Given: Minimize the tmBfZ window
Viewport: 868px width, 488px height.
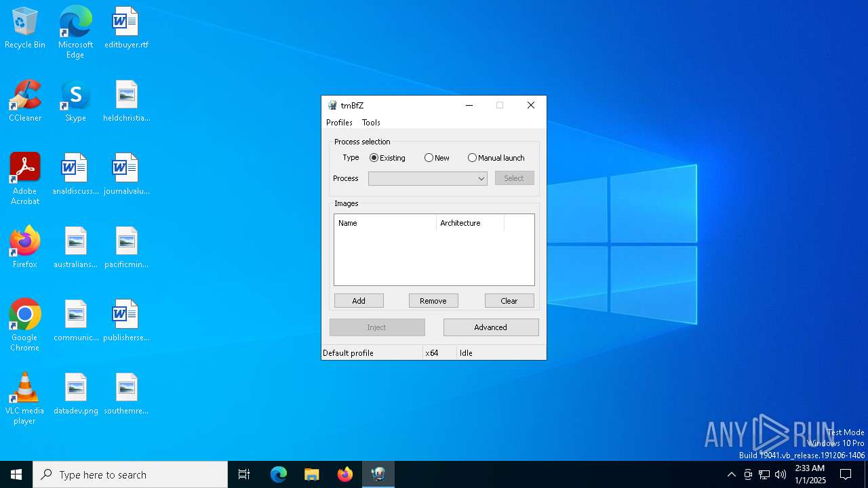Looking at the screenshot, I should point(469,105).
